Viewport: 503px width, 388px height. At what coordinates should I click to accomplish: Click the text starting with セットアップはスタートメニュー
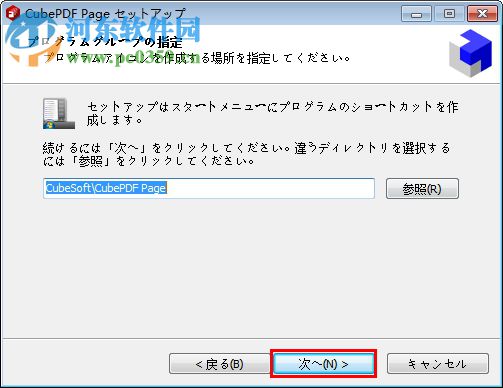point(272,113)
